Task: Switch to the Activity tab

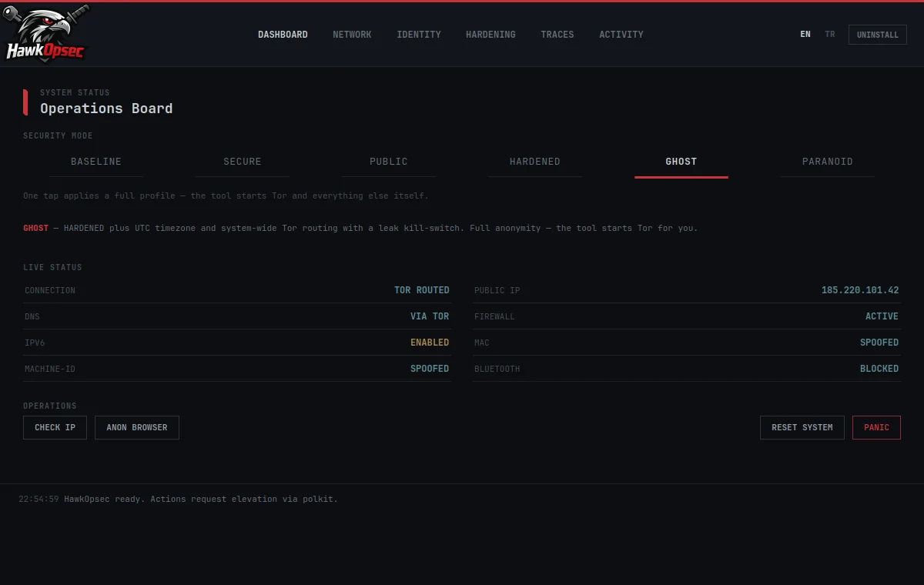Action: 621,35
